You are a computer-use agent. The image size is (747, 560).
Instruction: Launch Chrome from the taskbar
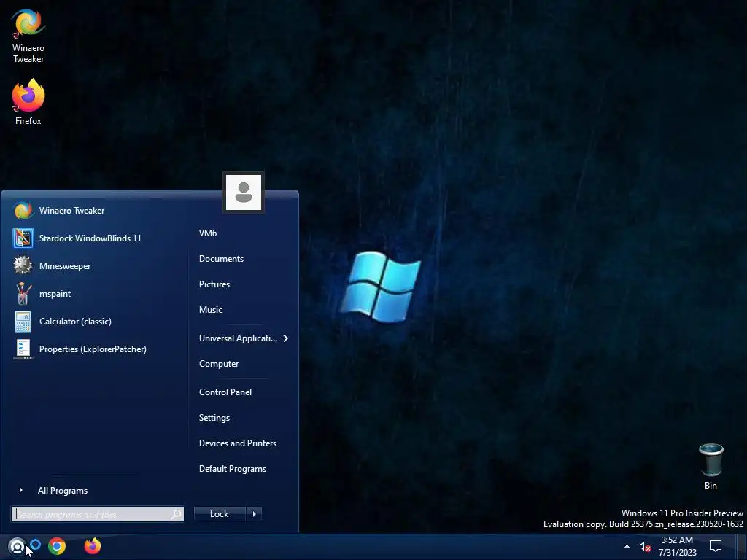tap(57, 546)
